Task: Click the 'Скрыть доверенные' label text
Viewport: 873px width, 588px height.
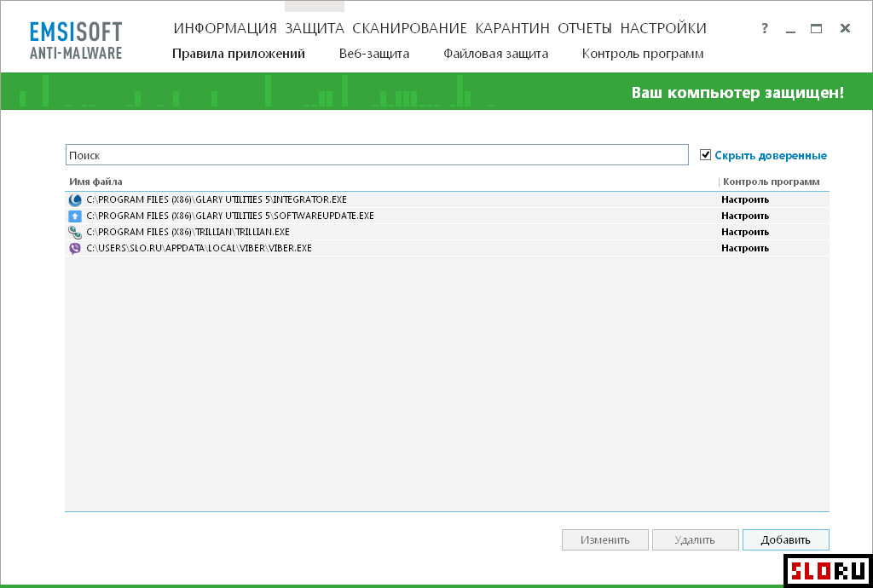Action: 771,156
